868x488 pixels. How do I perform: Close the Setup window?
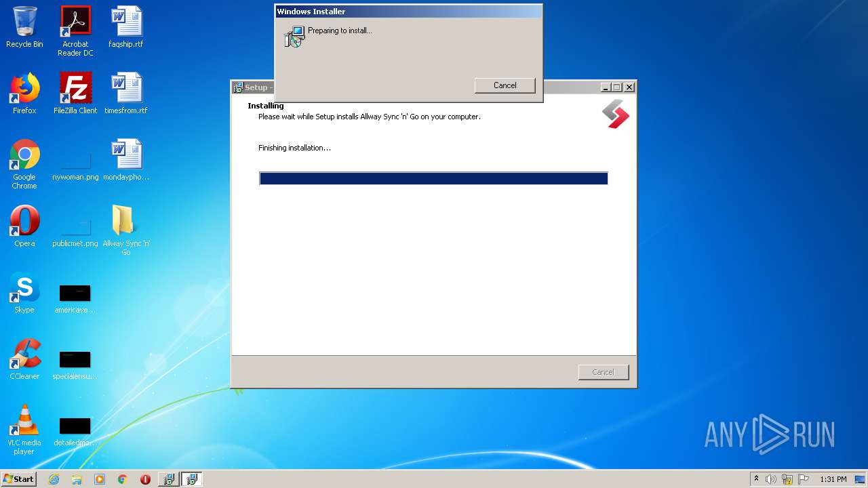tap(629, 87)
